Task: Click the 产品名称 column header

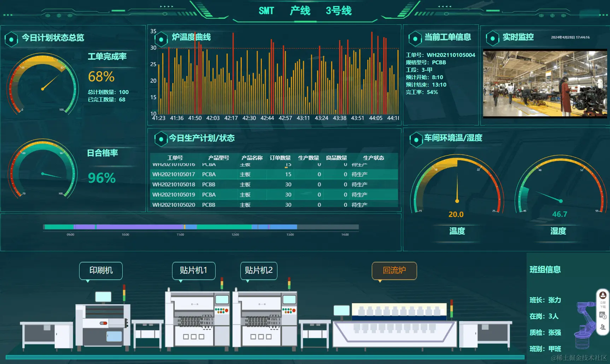Action: click(x=252, y=158)
